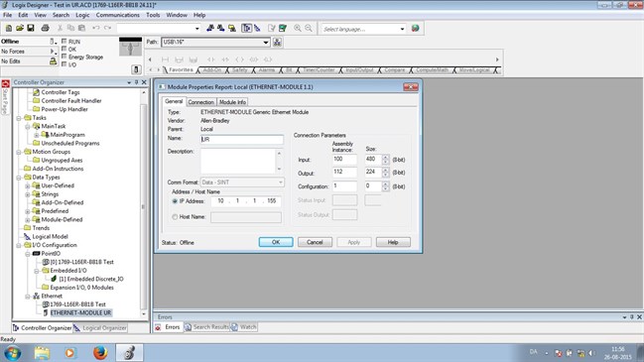Screen dimensions: 644x362
Task: Click the Input size spinner
Action: tap(385, 160)
